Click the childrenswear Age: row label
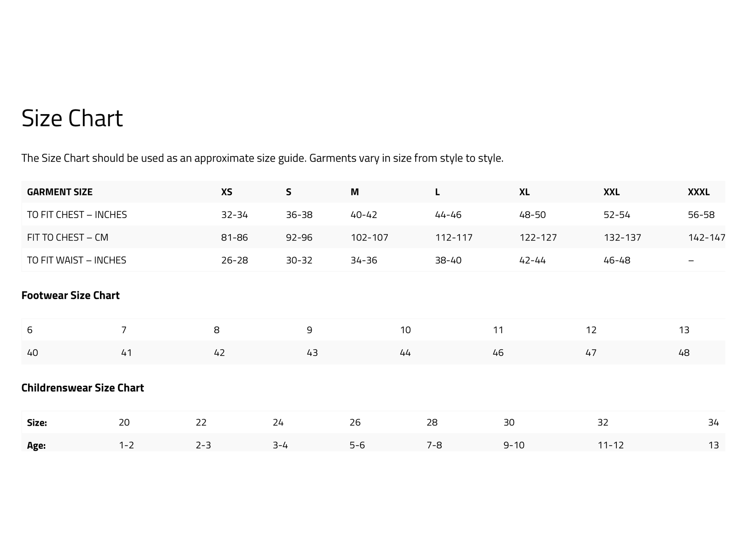The height and width of the screenshot is (560, 747). point(36,446)
